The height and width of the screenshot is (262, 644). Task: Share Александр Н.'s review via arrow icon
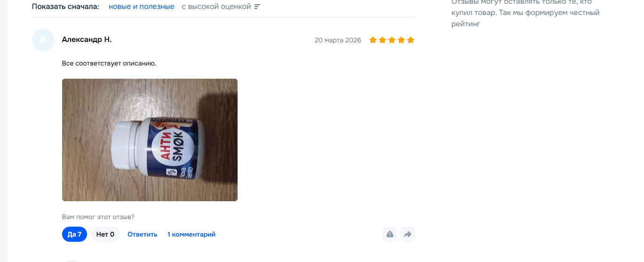[x=408, y=234]
